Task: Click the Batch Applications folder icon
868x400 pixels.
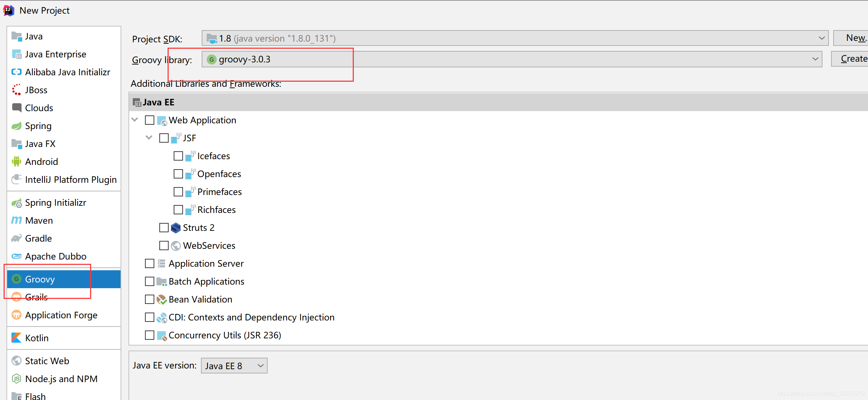Action: pyautogui.click(x=162, y=282)
